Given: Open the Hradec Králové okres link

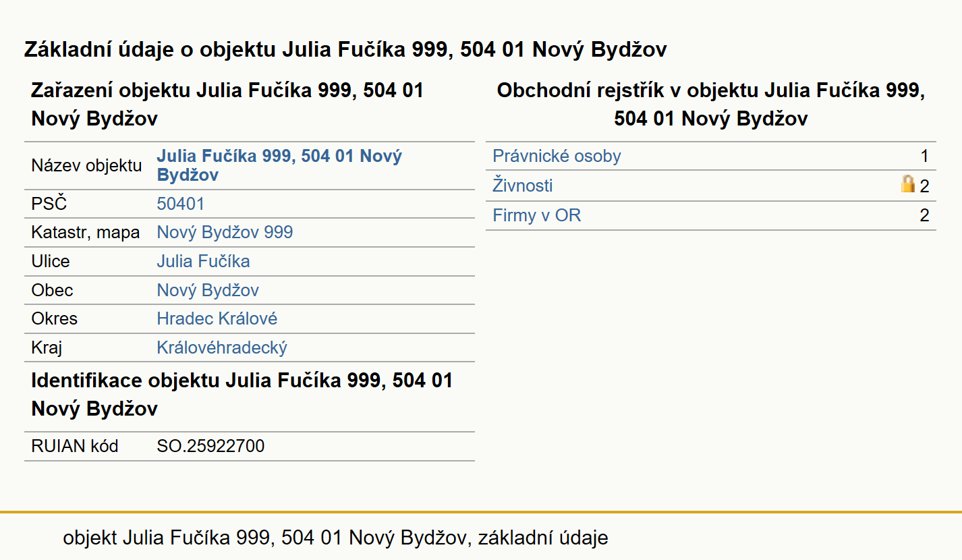Looking at the screenshot, I should coord(217,318).
